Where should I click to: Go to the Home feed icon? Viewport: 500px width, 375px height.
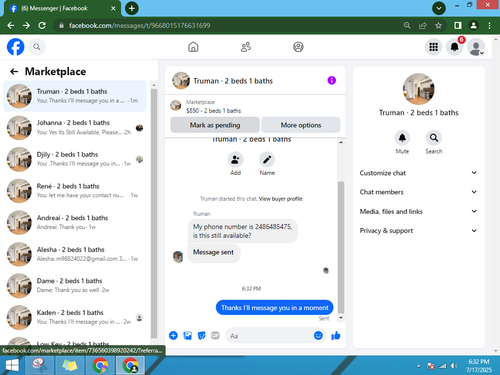click(x=193, y=47)
